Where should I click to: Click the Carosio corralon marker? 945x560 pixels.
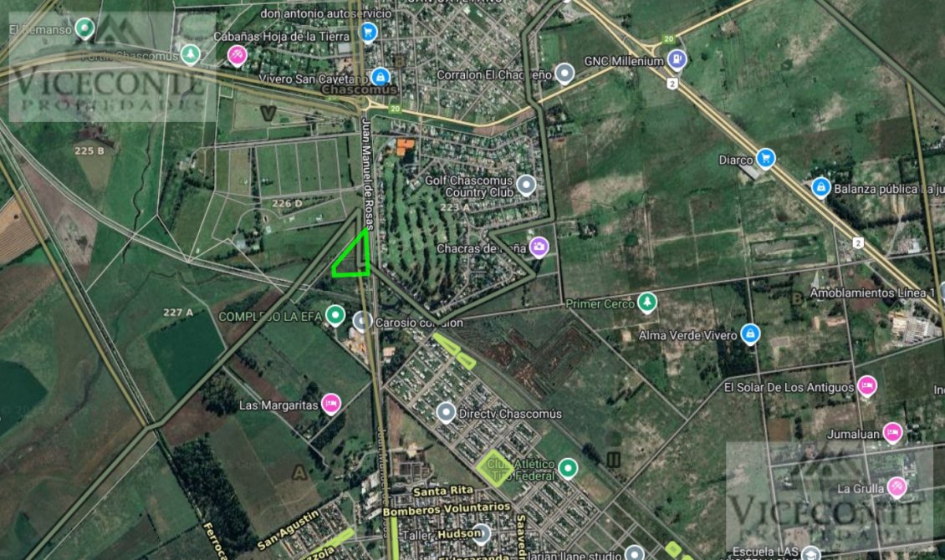[362, 322]
